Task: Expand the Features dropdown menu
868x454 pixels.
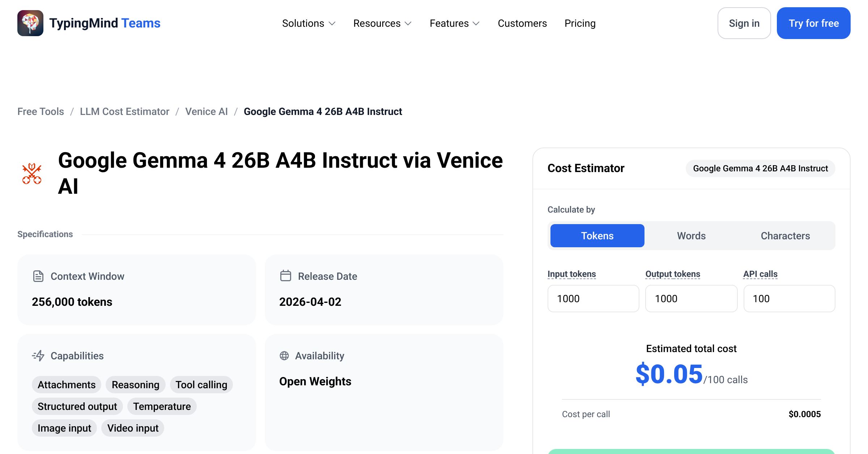Action: click(x=455, y=23)
